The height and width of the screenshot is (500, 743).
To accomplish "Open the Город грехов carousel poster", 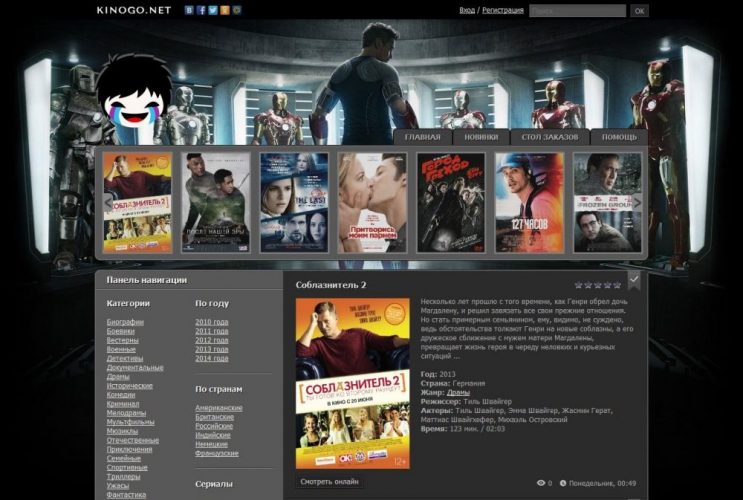I will [x=451, y=202].
